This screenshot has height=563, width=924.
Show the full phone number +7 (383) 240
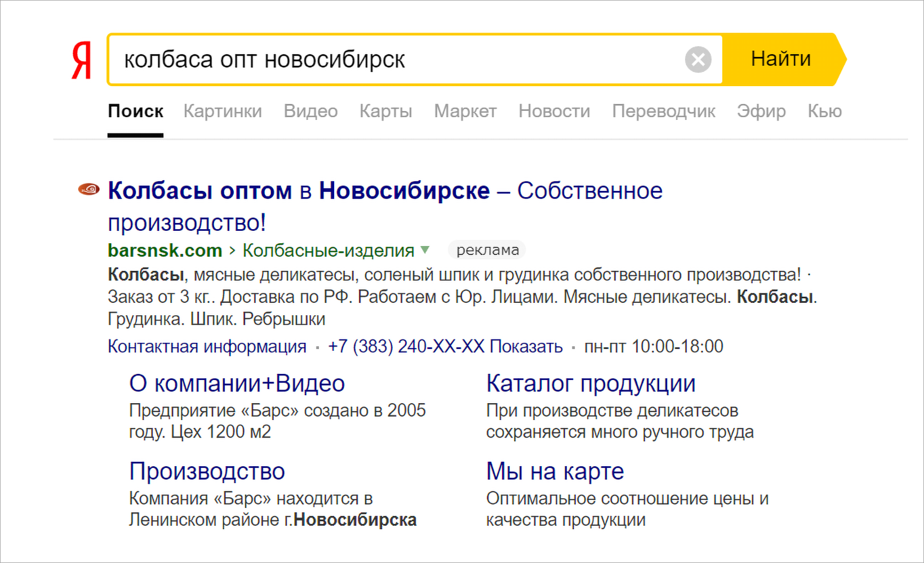tap(445, 346)
